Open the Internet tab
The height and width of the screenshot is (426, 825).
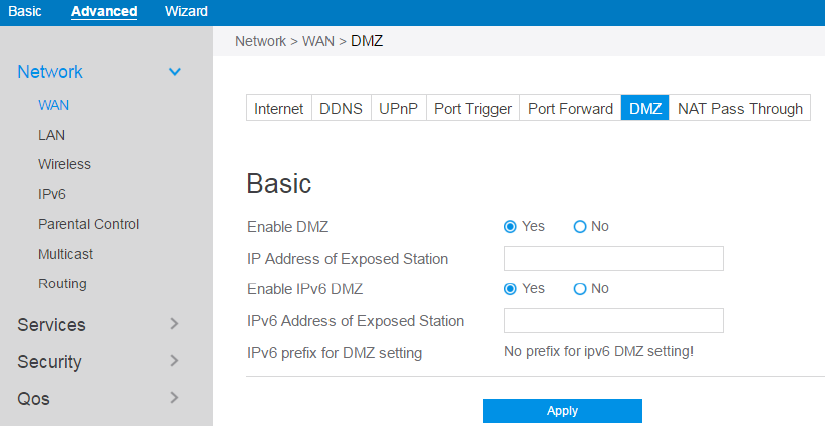coord(278,109)
